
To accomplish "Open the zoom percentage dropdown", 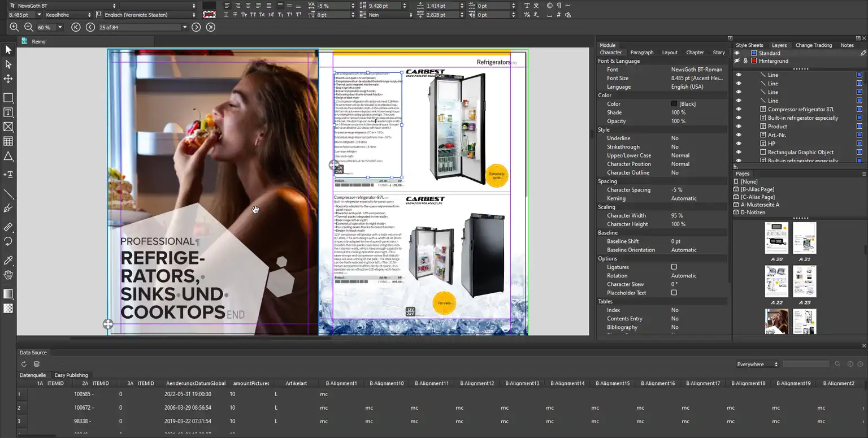I will click(60, 27).
